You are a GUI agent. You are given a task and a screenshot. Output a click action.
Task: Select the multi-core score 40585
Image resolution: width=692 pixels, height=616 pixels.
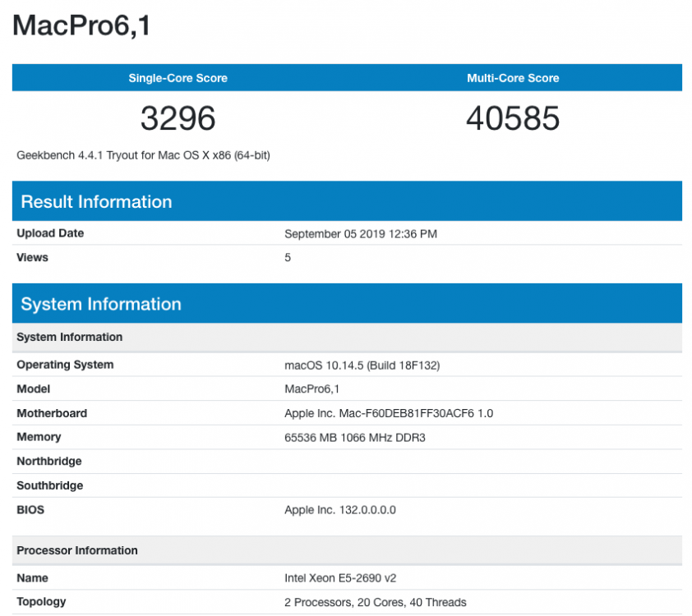pos(513,118)
